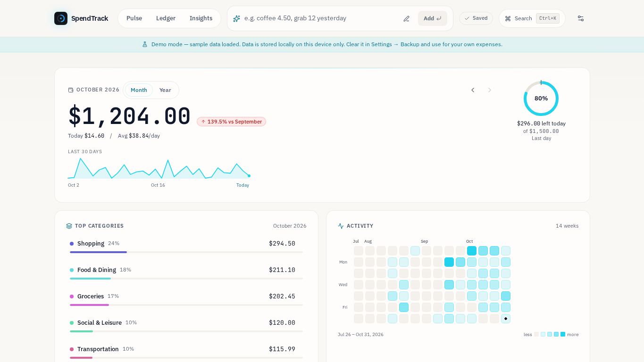This screenshot has width=644, height=362.
Task: Select the Social & Leisure category row
Action: pyautogui.click(x=186, y=326)
